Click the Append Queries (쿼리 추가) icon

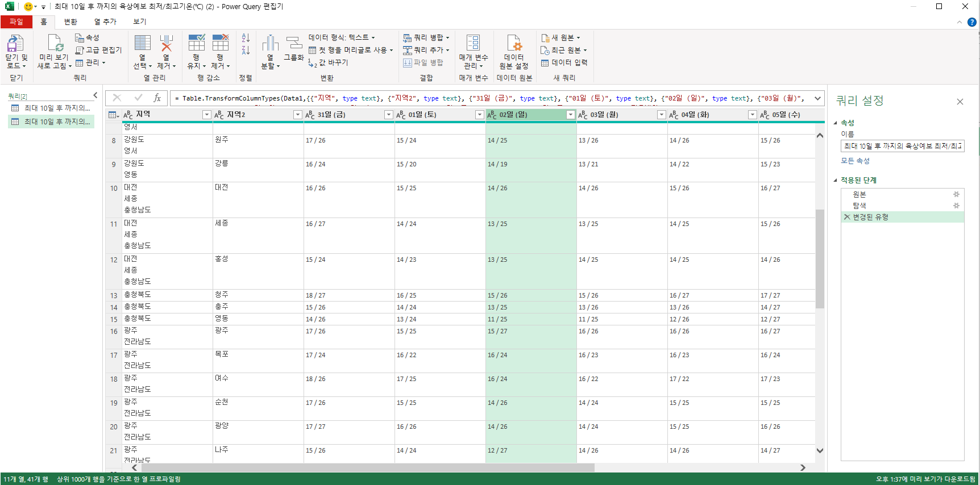click(x=408, y=50)
